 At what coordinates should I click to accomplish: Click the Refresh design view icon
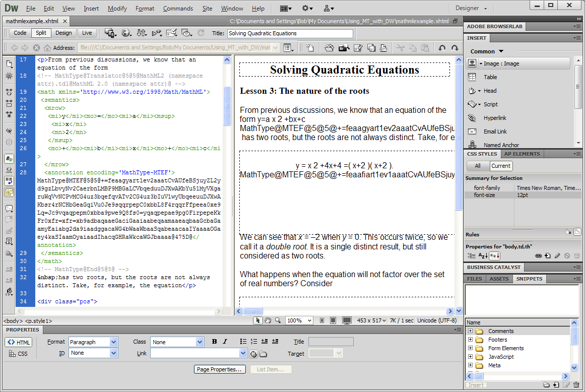point(201,33)
